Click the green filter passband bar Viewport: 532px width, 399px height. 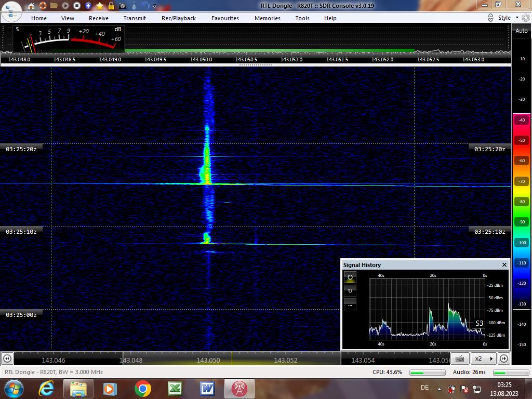pyautogui.click(x=270, y=50)
